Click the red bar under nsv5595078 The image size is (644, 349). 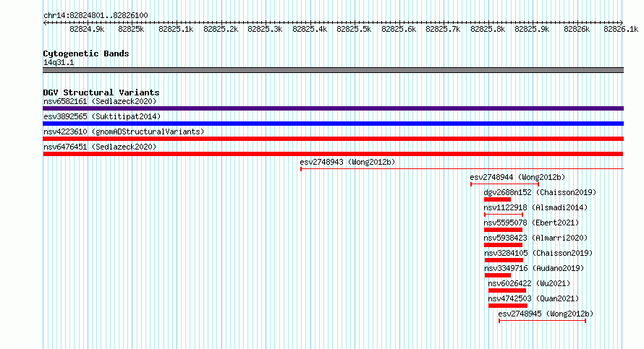[503, 230]
